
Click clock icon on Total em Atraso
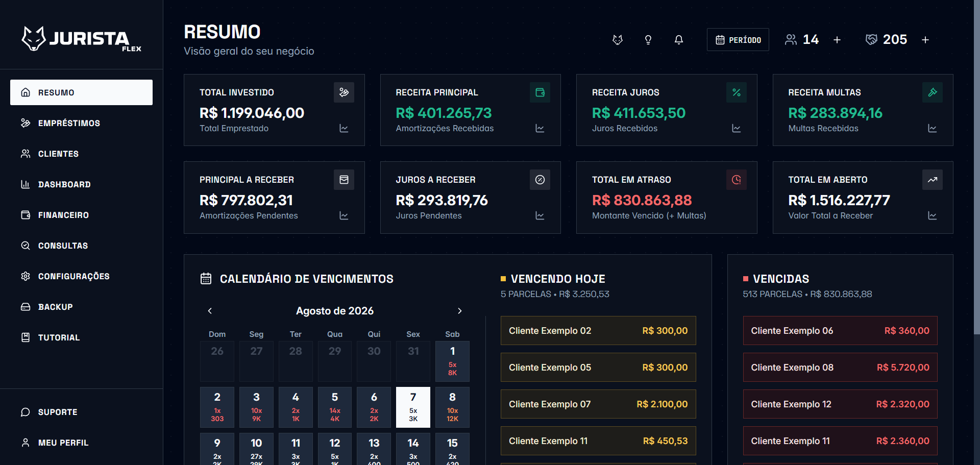(x=737, y=180)
